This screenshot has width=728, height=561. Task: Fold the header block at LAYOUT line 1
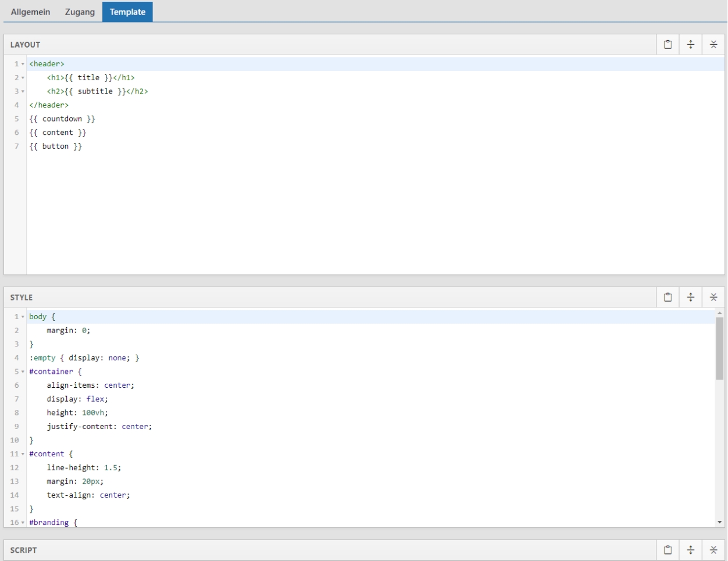pos(23,64)
